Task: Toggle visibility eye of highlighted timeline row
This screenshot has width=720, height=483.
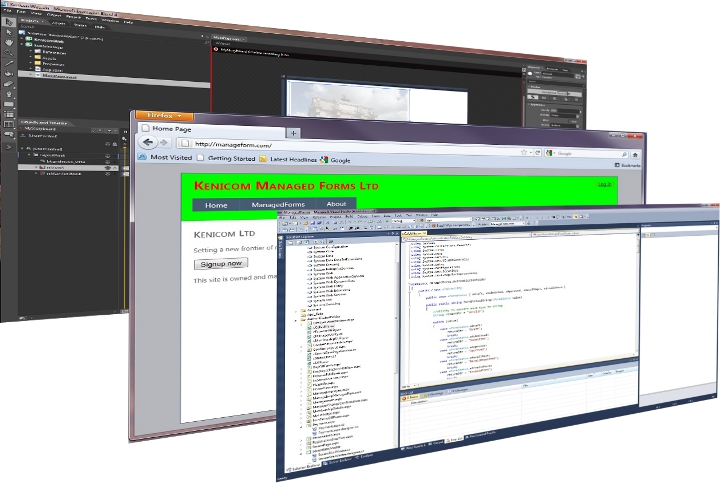Action: 108,168
